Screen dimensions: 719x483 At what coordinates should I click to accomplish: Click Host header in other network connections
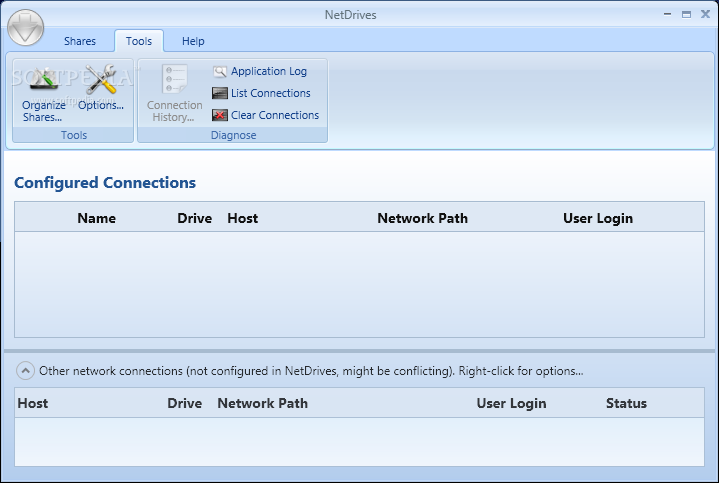pyautogui.click(x=33, y=404)
